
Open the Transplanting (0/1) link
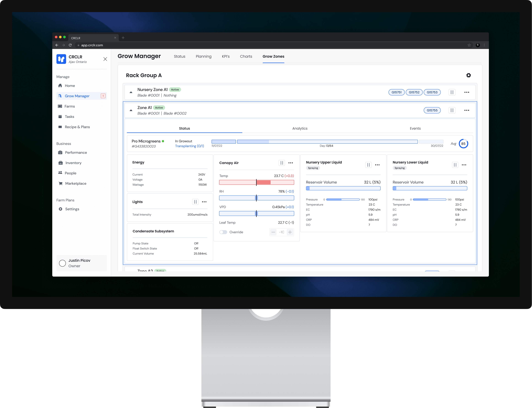(190, 146)
